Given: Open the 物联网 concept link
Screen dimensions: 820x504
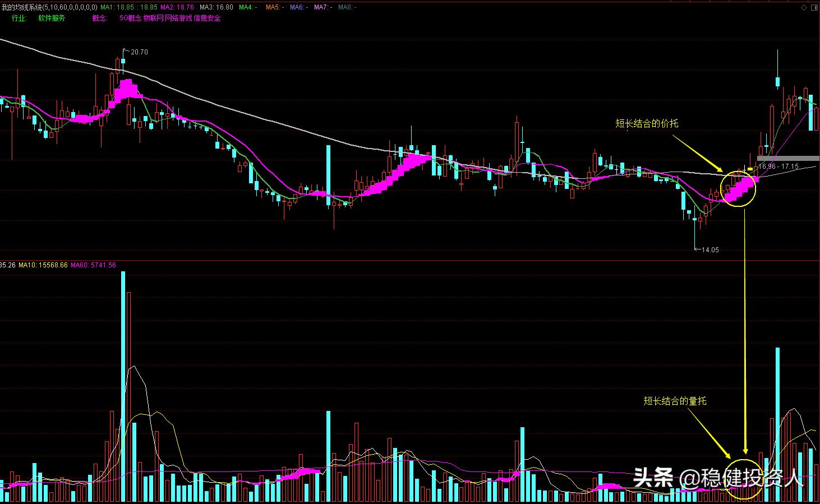Looking at the screenshot, I should click(154, 18).
